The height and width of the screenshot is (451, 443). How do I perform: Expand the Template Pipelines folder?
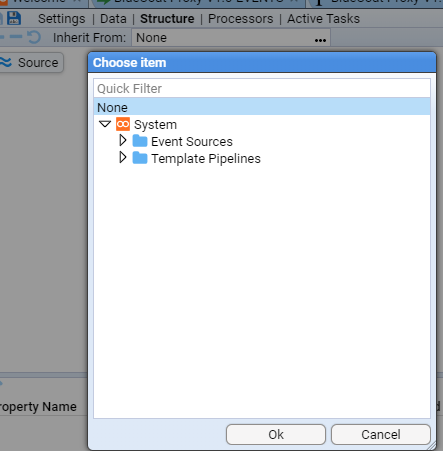click(123, 157)
